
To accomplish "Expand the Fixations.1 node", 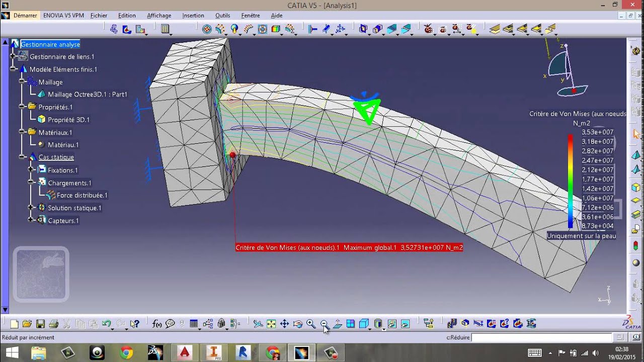I will [x=31, y=170].
